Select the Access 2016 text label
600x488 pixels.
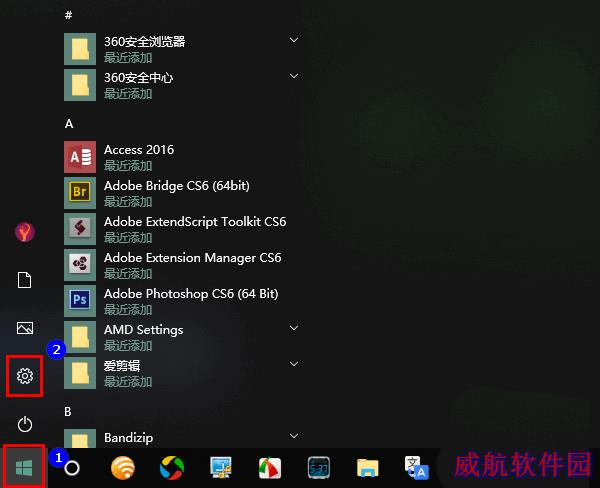139,150
